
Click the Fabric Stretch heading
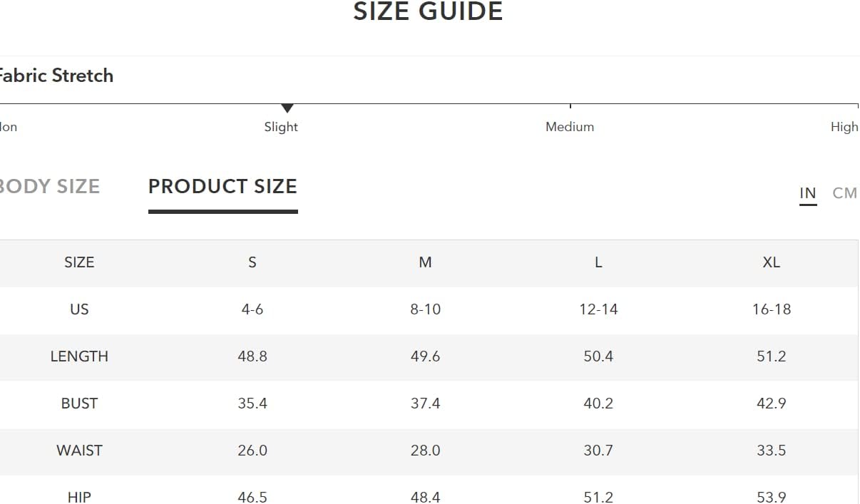coord(56,76)
